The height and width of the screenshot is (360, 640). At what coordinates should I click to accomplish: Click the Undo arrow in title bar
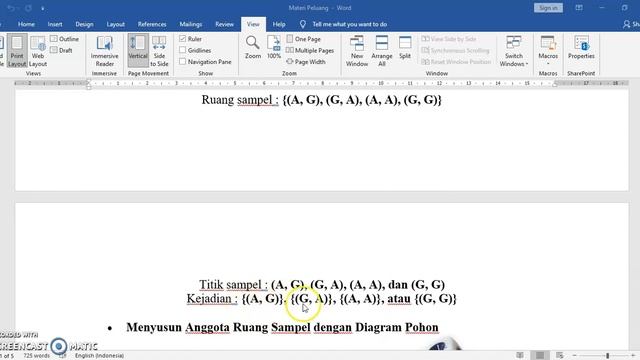pos(11,8)
